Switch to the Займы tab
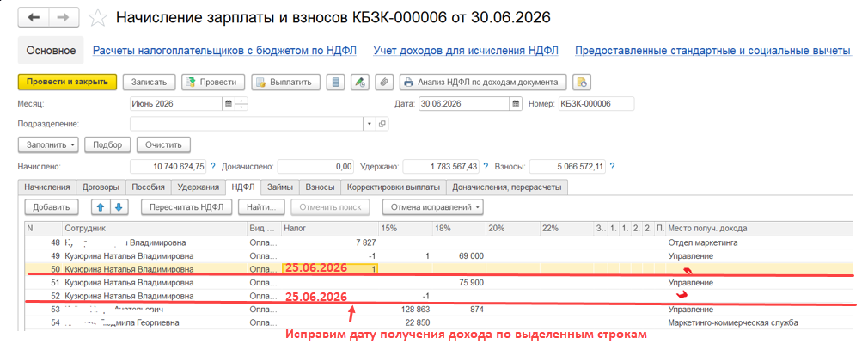 point(279,187)
